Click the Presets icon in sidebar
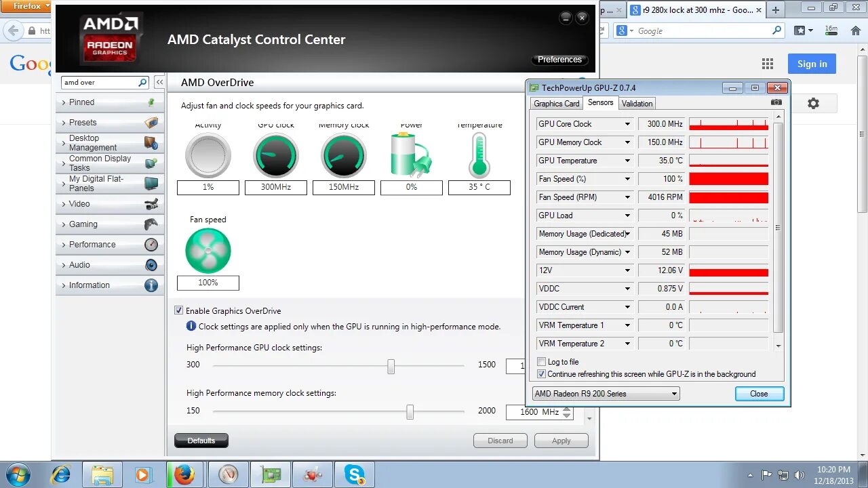The width and height of the screenshot is (868, 488). pos(151,123)
